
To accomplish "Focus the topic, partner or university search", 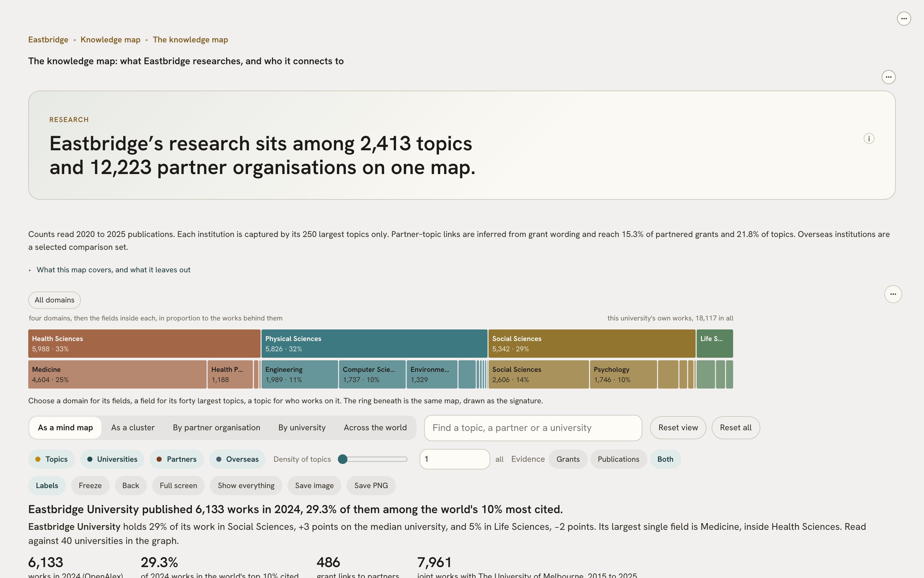I will tap(533, 428).
